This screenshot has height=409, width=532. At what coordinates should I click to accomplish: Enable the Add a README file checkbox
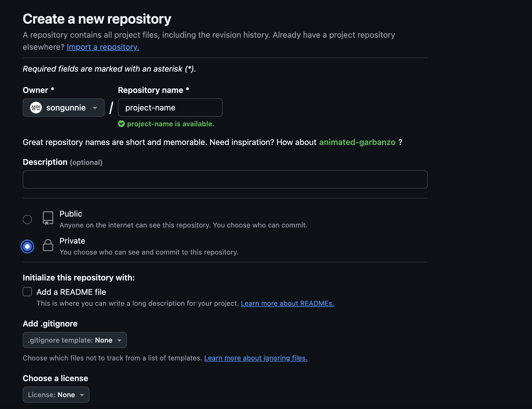click(x=27, y=292)
